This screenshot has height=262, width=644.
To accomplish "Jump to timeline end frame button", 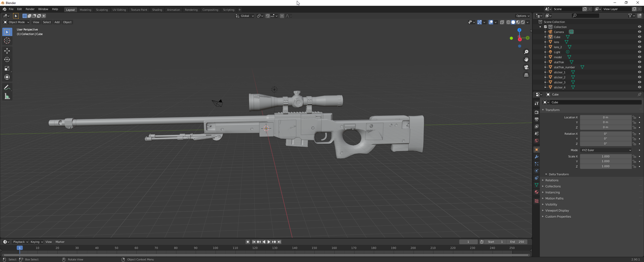I will (x=279, y=242).
